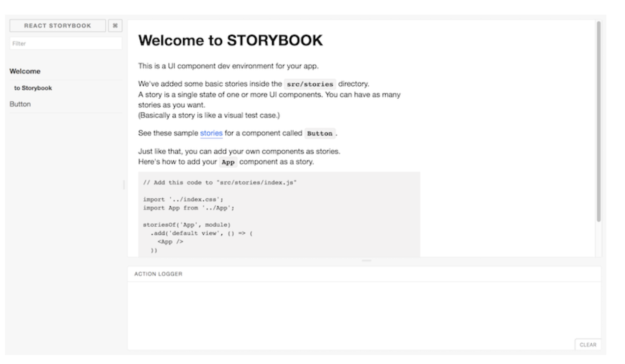Focus the Filter search field

click(x=66, y=43)
